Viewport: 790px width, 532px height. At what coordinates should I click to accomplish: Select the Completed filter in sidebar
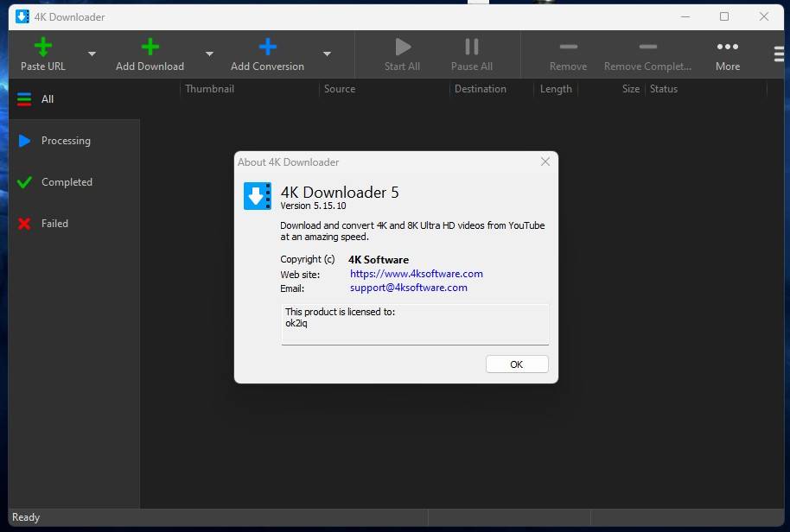pyautogui.click(x=74, y=181)
